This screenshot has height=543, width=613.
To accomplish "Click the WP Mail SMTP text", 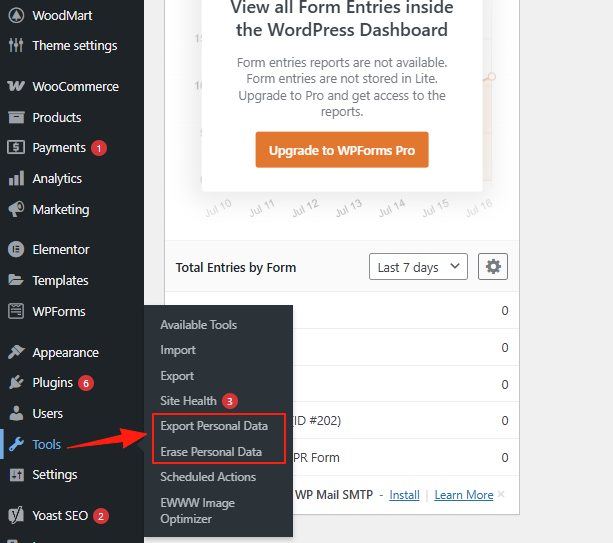I will coord(333,495).
